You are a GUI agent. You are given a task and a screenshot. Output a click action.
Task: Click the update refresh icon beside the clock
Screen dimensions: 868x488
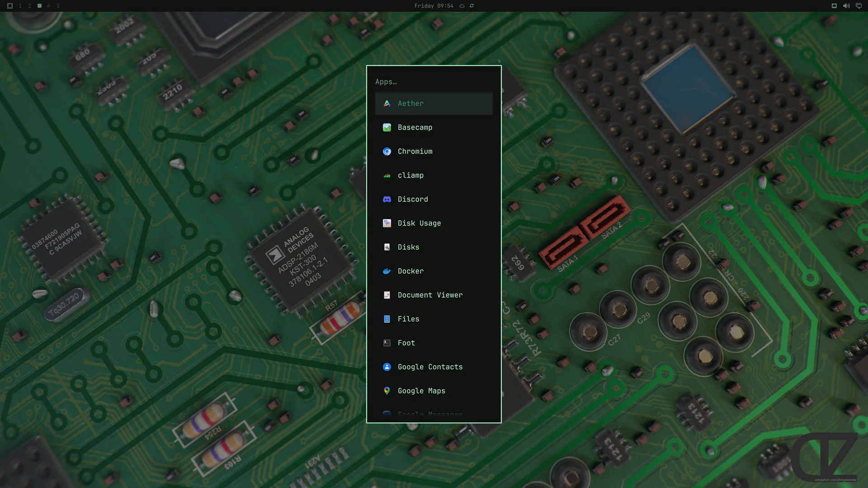(472, 6)
